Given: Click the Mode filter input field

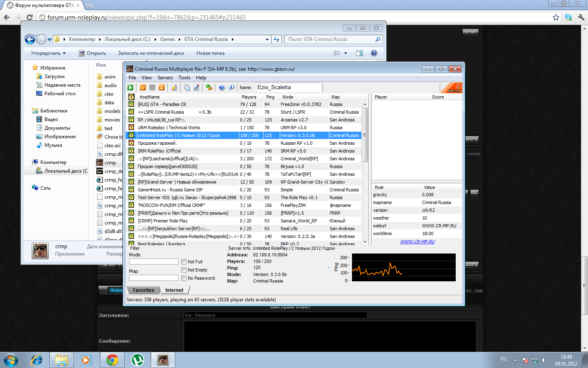Looking at the screenshot, I should (154, 262).
